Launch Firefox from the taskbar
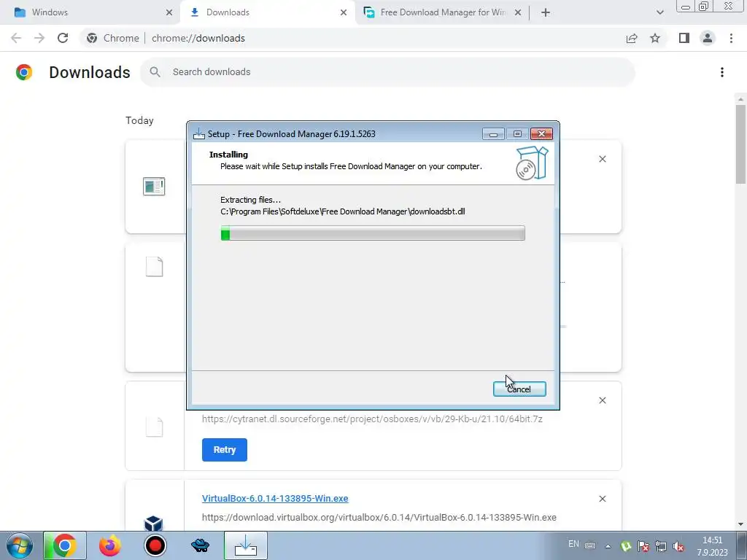The height and width of the screenshot is (560, 747). 109,545
